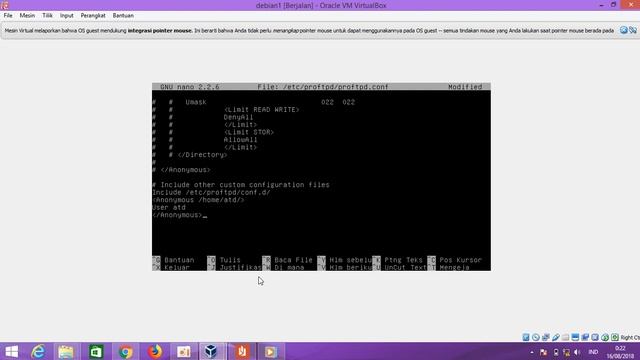
Task: Click the Modified status in nano header
Action: pos(465,87)
